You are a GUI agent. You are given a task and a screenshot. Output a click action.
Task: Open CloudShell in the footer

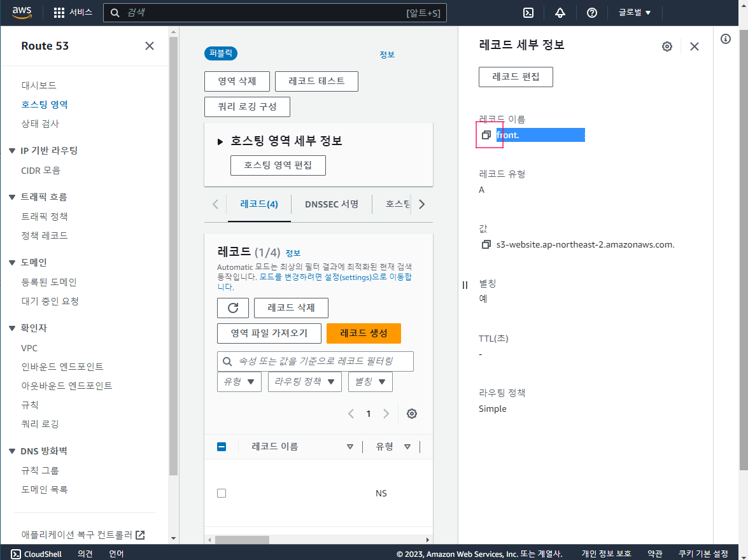point(36,554)
